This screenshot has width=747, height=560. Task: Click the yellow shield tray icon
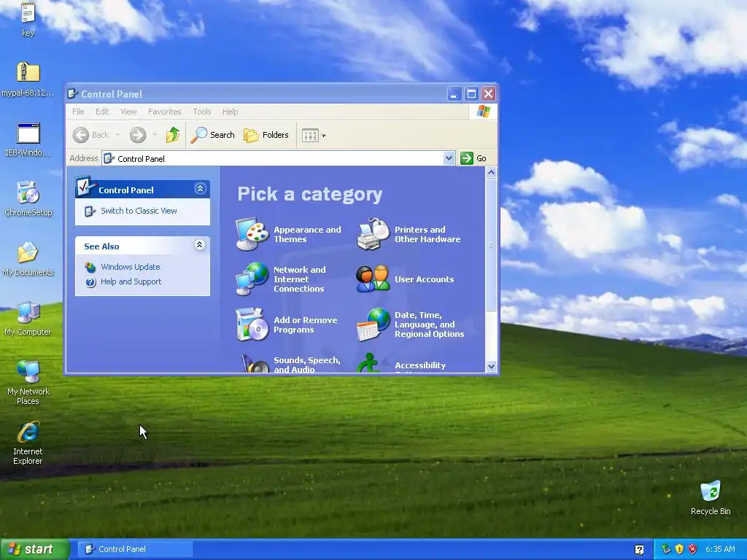tap(679, 549)
